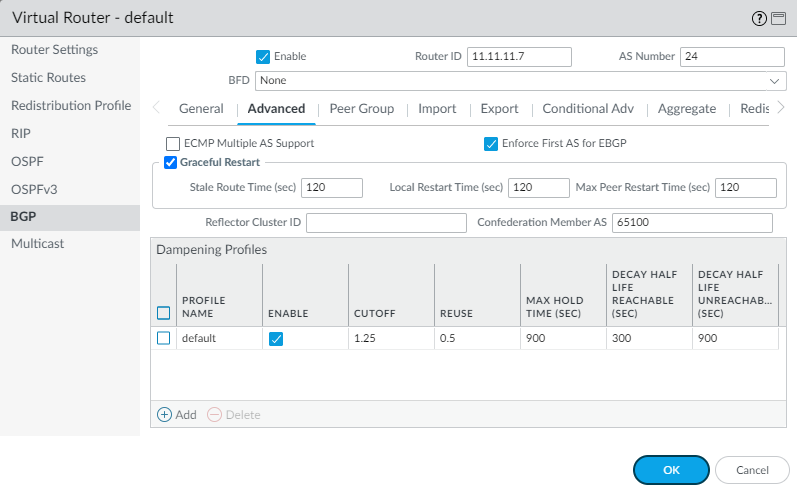Toggle the Enable checkbox for virtual router BGP
797x496 pixels.
[263, 57]
